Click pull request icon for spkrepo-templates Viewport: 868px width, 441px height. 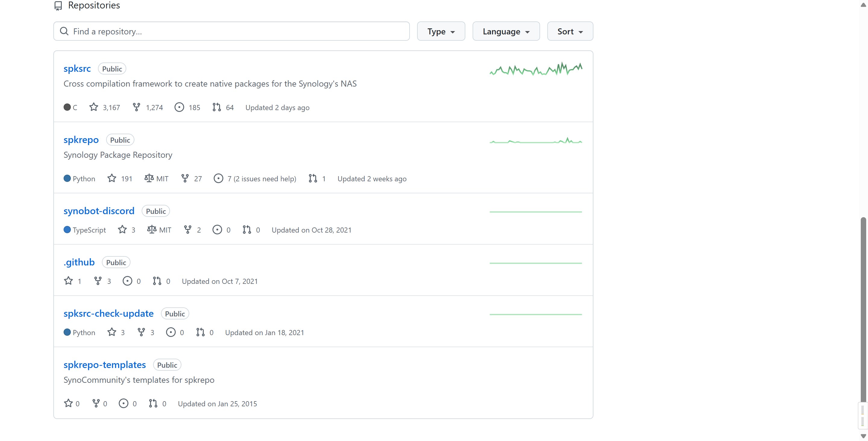[x=153, y=403]
